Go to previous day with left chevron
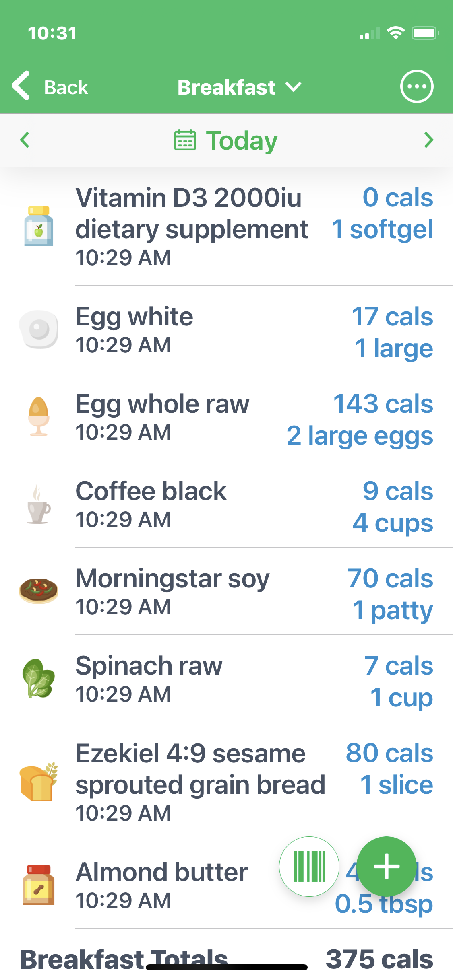 tap(25, 140)
